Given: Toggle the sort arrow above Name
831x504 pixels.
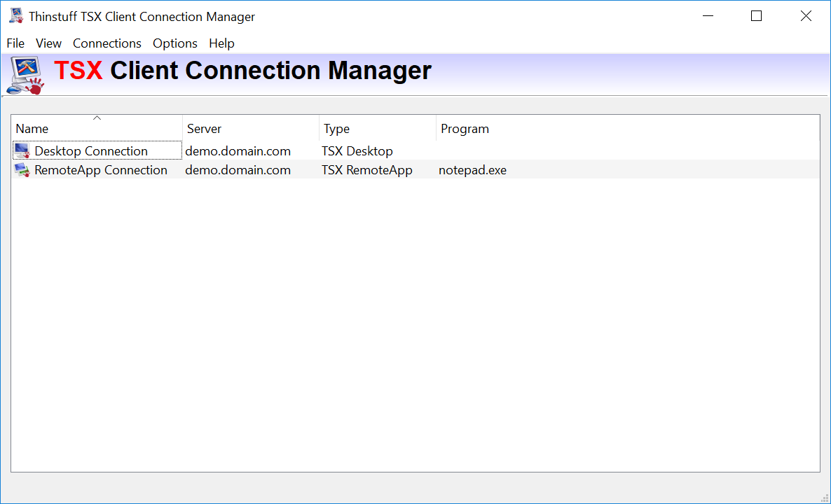Looking at the screenshot, I should (x=97, y=118).
